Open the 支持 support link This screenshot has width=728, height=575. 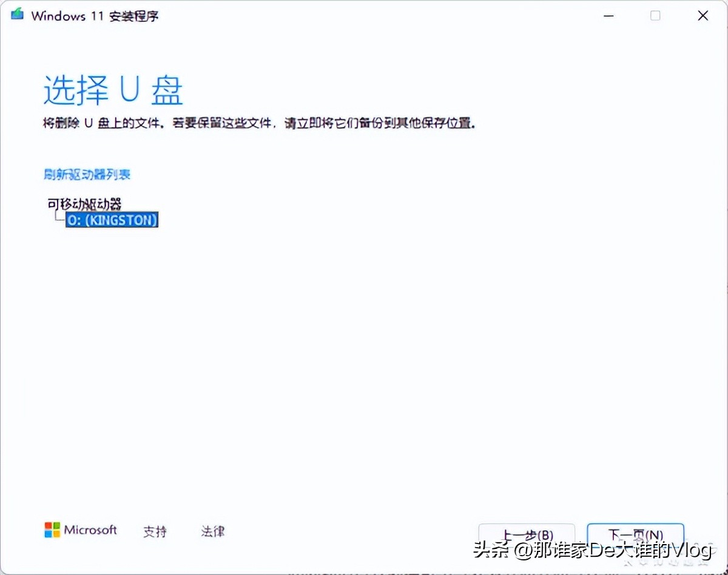click(x=155, y=531)
